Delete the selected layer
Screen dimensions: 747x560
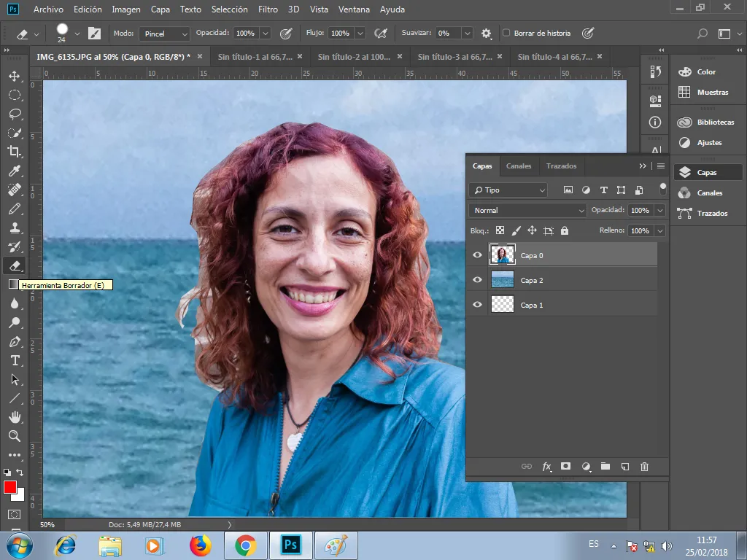(x=645, y=467)
